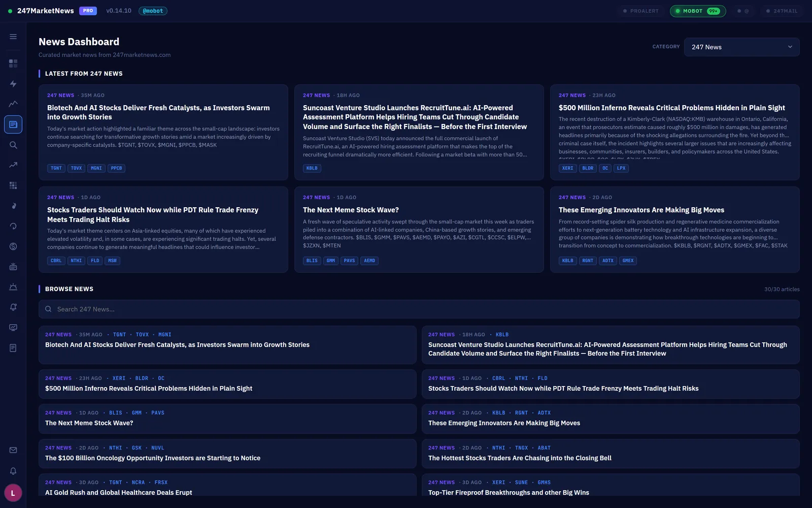Select the active news page sidebar icon
The width and height of the screenshot is (812, 508).
[13, 124]
